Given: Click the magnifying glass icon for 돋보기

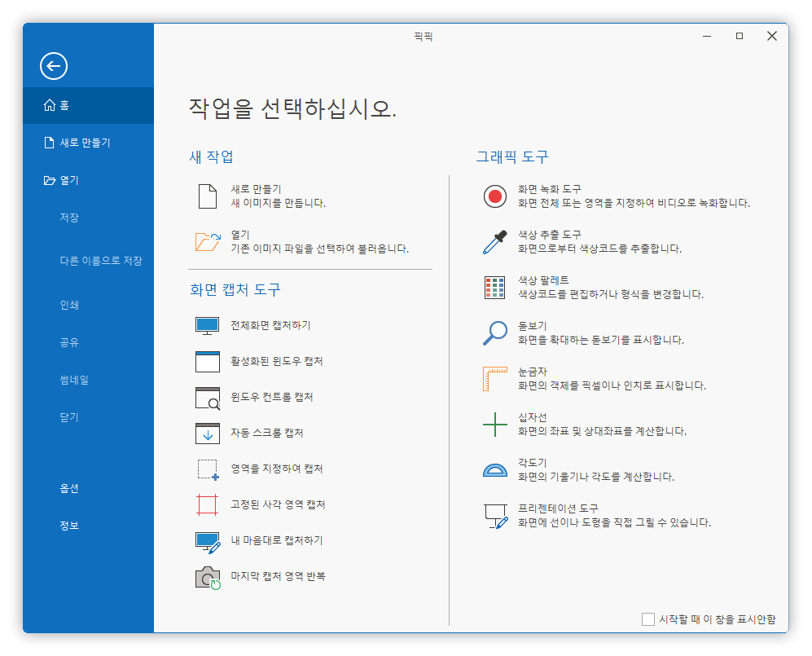Looking at the screenshot, I should click(x=495, y=333).
